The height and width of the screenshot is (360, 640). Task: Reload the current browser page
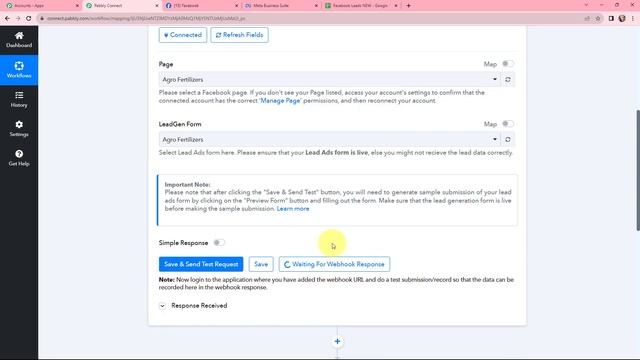pyautogui.click(x=29, y=18)
